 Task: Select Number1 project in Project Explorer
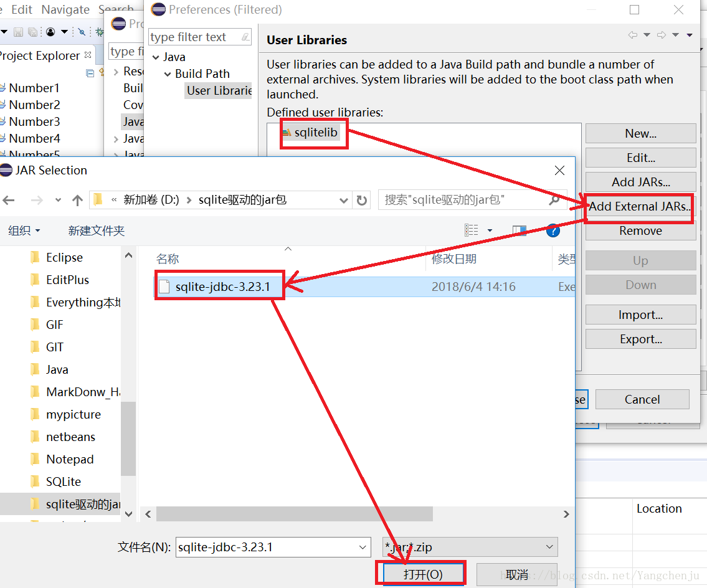pos(34,88)
